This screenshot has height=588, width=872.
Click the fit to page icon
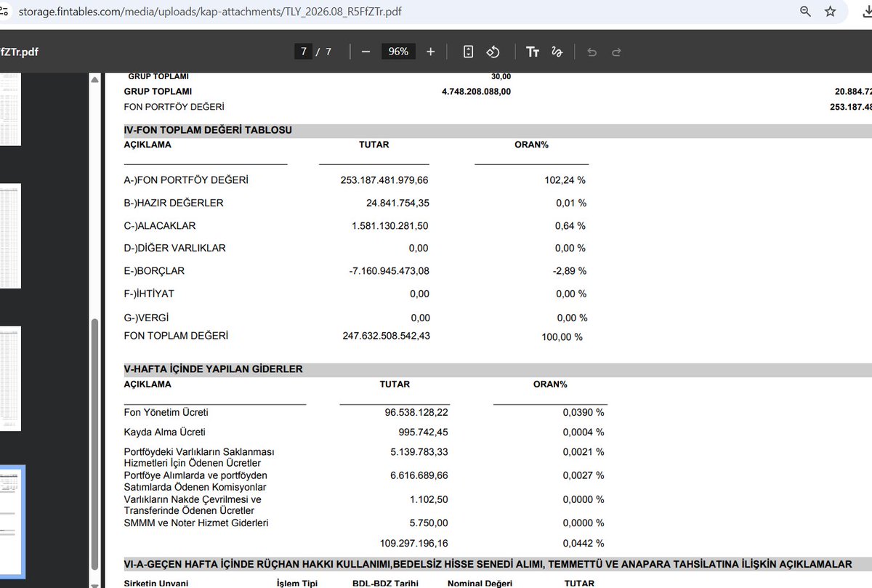469,52
